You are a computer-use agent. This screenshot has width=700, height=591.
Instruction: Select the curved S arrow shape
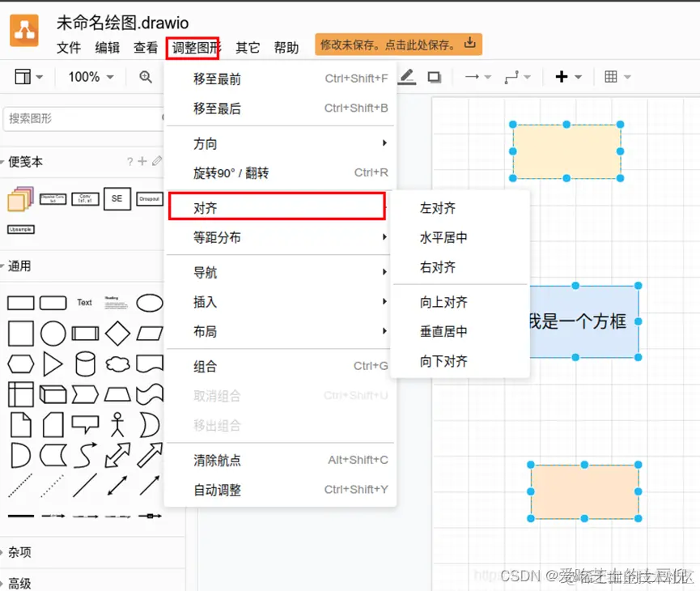tap(85, 455)
